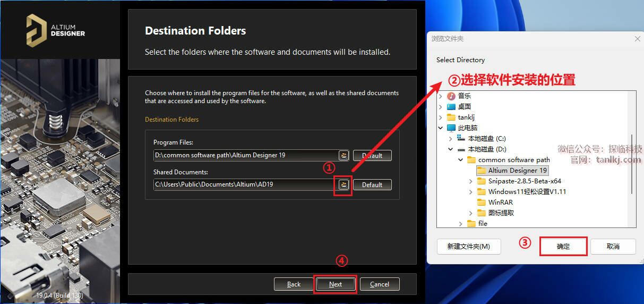Close the 浏览文件夹 dialog

coord(638,39)
